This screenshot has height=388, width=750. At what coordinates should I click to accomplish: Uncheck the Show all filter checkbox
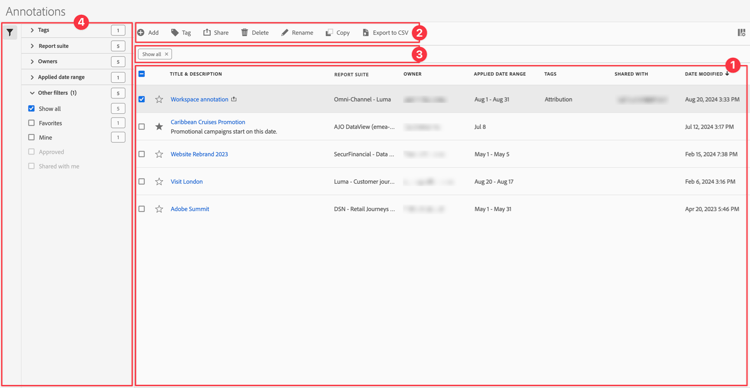click(x=32, y=109)
